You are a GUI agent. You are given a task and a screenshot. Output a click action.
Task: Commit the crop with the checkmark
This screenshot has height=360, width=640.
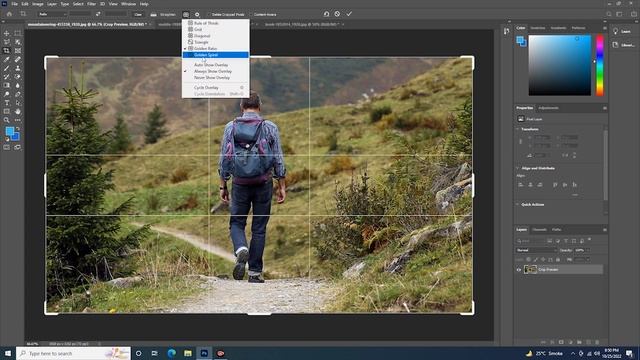pyautogui.click(x=349, y=14)
